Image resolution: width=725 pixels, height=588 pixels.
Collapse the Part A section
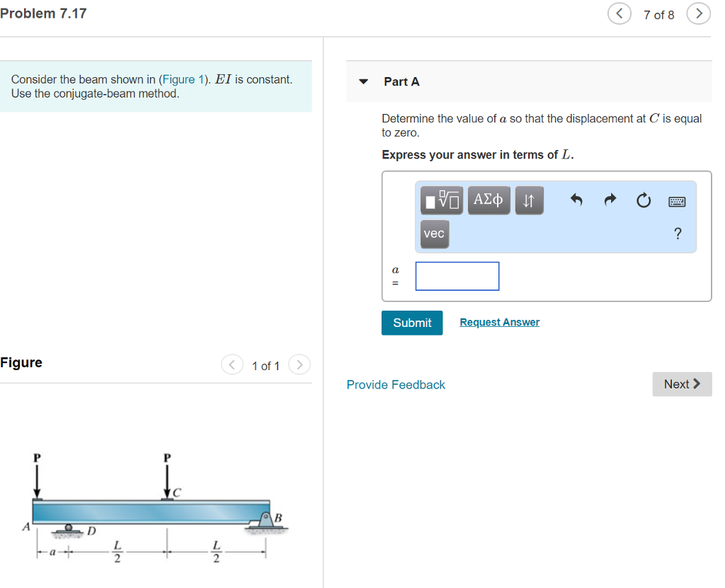[363, 81]
